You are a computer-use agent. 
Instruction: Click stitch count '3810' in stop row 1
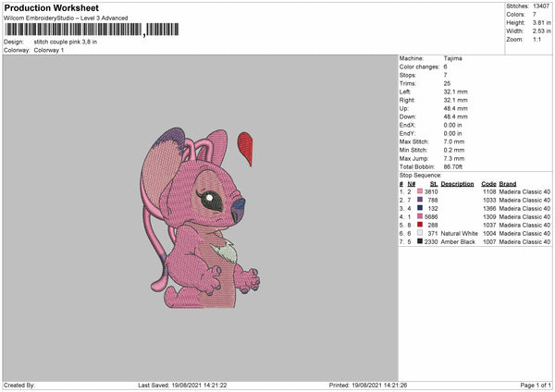[431, 191]
